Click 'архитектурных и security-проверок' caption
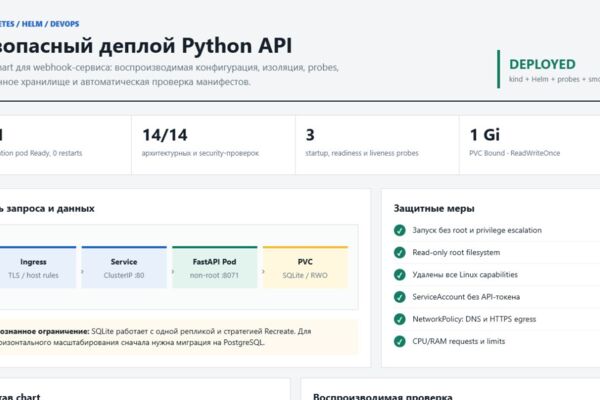 [x=200, y=153]
